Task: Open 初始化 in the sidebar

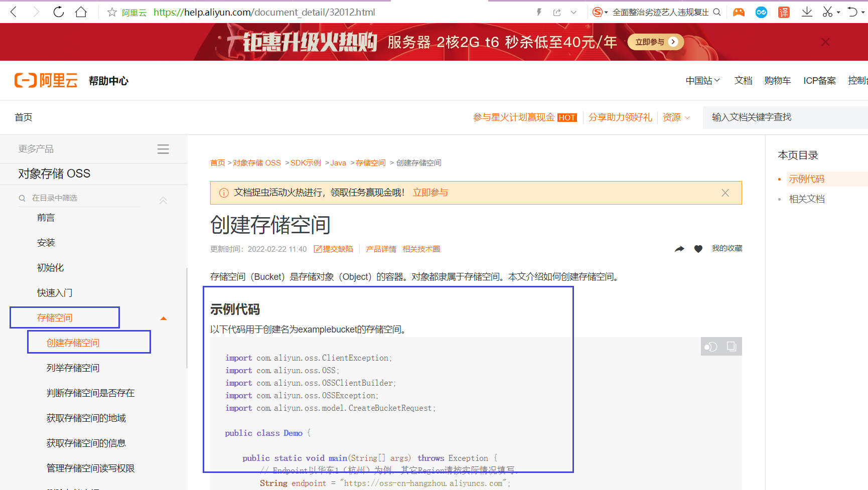Action: tap(50, 267)
